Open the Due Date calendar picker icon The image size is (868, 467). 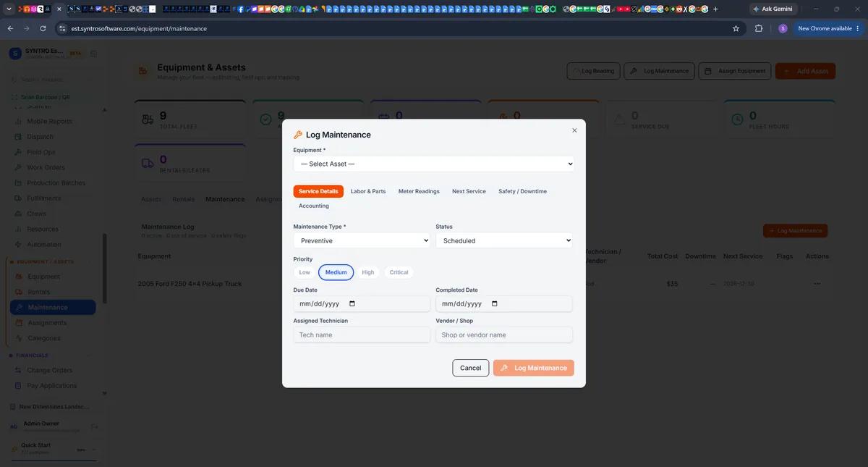(x=352, y=304)
